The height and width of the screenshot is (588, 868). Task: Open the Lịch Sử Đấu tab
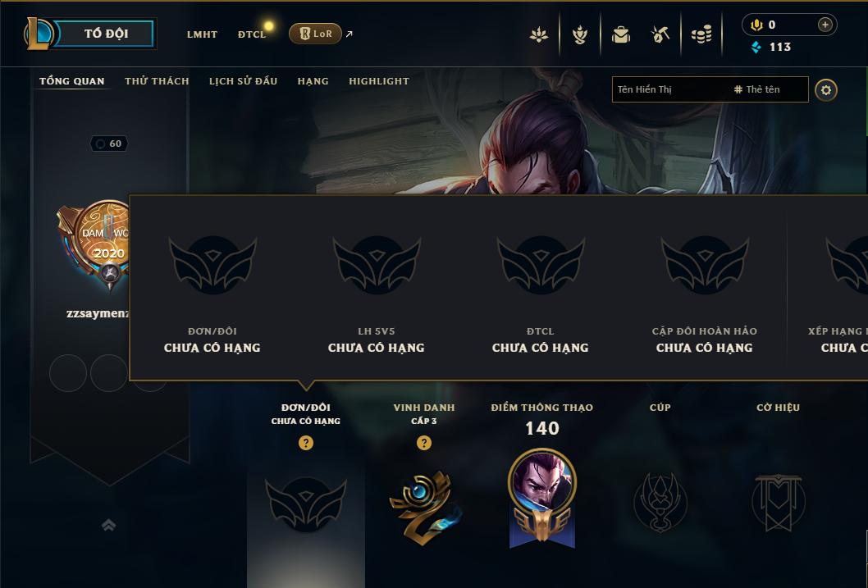pyautogui.click(x=243, y=81)
